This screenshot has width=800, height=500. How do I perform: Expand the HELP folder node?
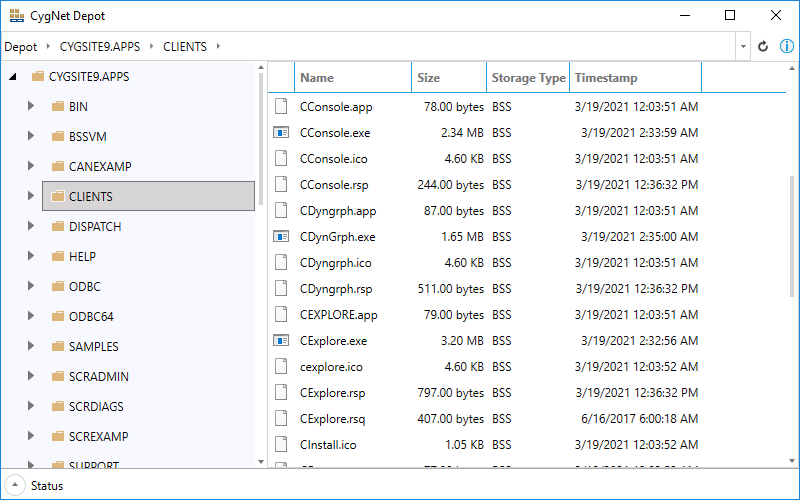(x=31, y=256)
